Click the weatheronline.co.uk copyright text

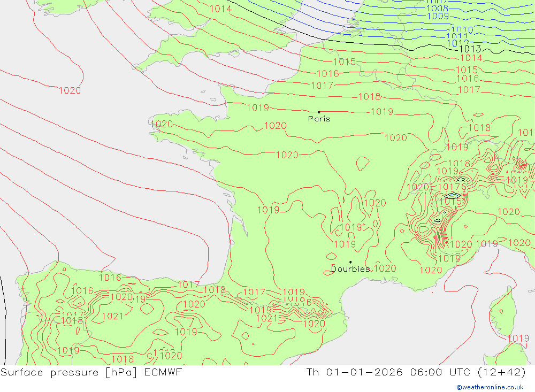coord(490,387)
